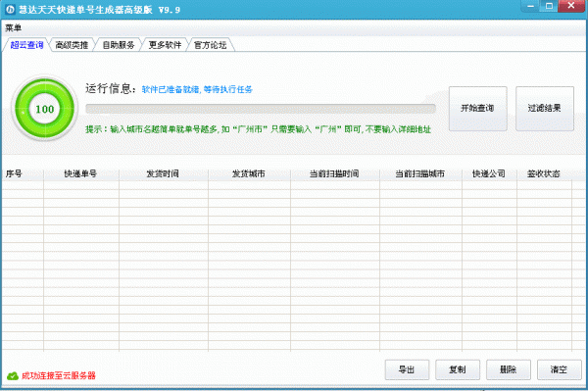Click the 导出 button
Screen dimensions: 588x391
point(407,369)
